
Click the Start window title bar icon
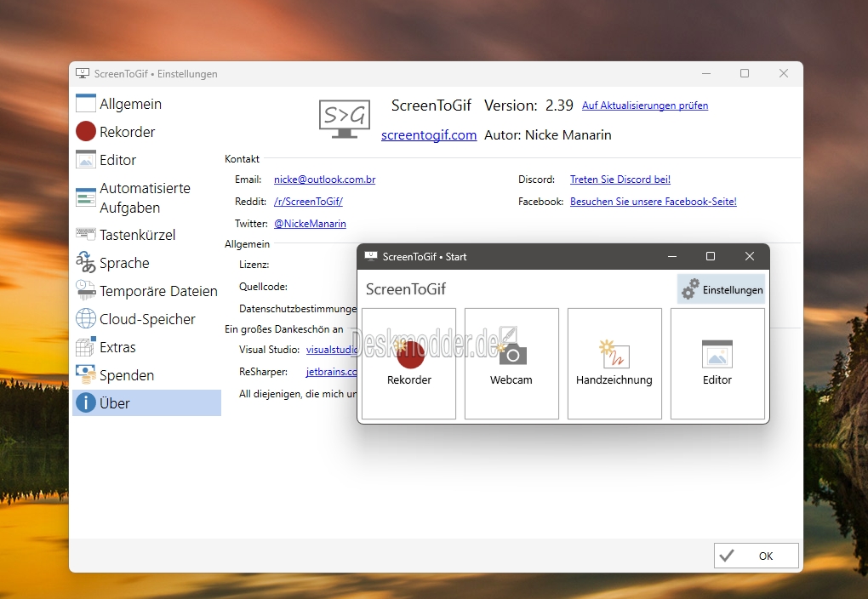[x=371, y=256]
